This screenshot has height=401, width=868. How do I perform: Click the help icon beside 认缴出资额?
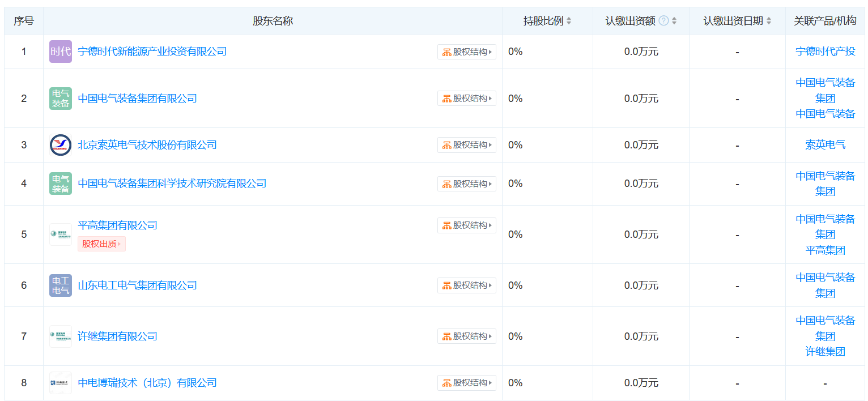tap(663, 21)
